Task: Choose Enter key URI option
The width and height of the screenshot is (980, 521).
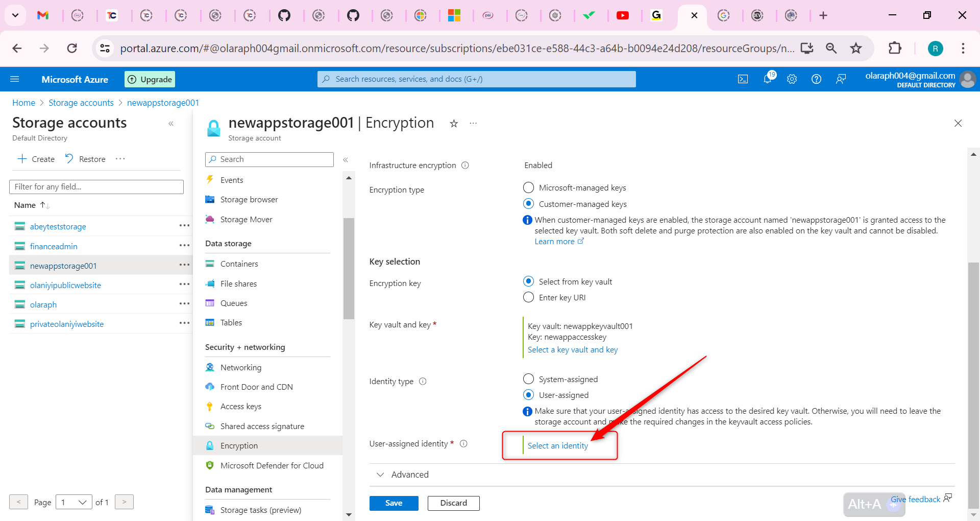Action: pyautogui.click(x=528, y=297)
